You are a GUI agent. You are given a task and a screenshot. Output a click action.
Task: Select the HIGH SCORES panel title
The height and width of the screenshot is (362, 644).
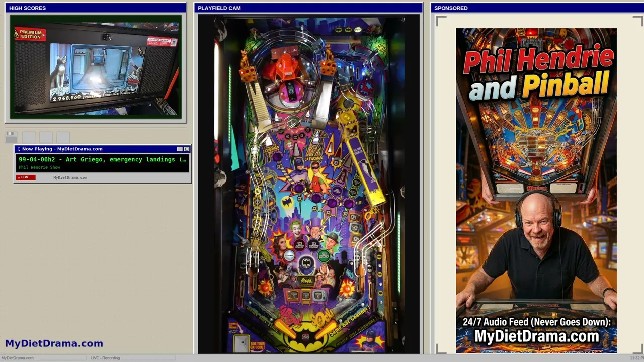coord(27,8)
